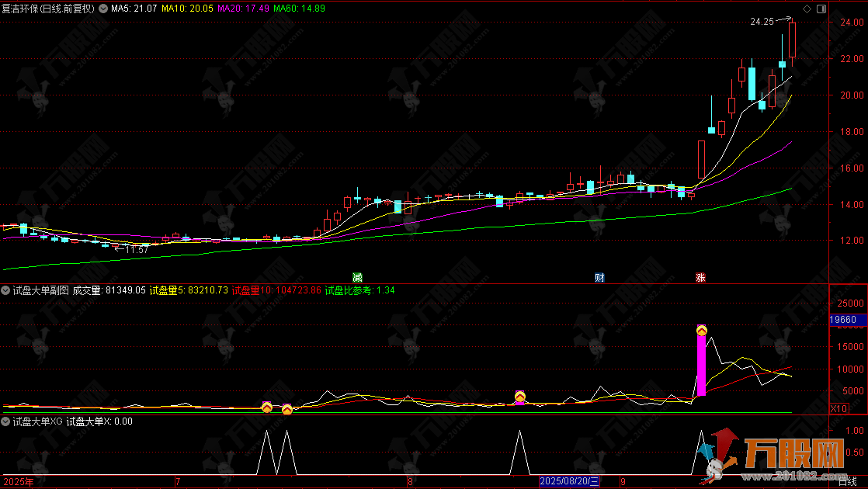Select the 2025/08/20/三 date marker
868x489 pixels.
coord(569,481)
